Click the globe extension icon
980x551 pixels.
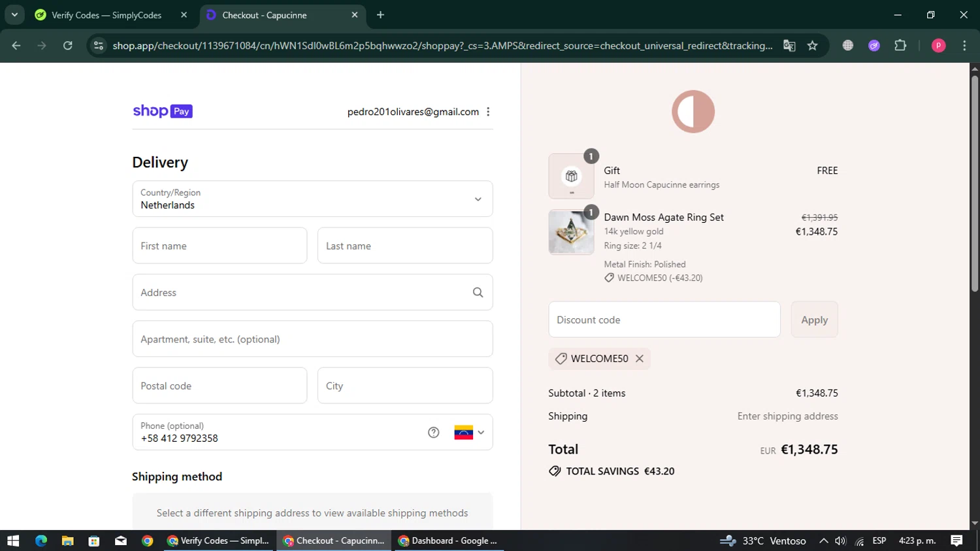[x=848, y=46]
